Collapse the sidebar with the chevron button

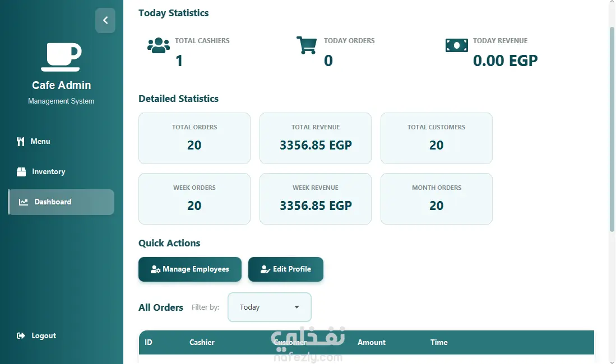(105, 20)
